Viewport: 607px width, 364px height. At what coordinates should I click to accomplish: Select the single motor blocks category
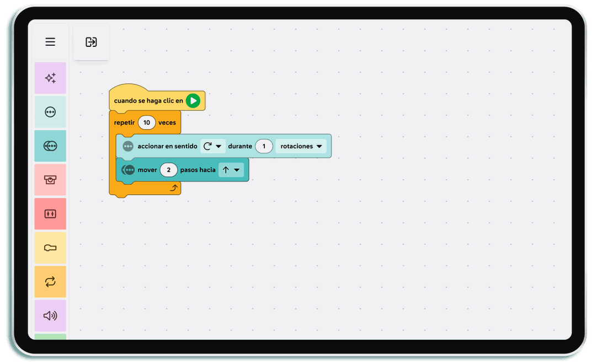click(x=50, y=112)
